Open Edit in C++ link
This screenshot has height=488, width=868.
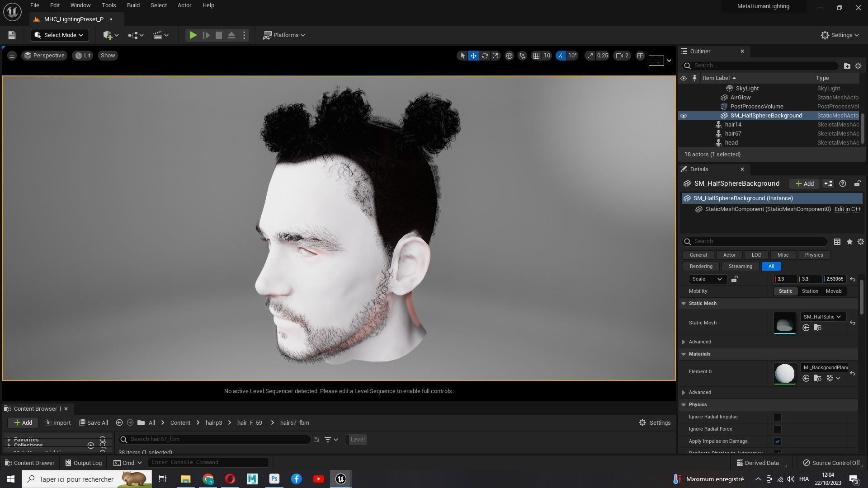coord(848,209)
